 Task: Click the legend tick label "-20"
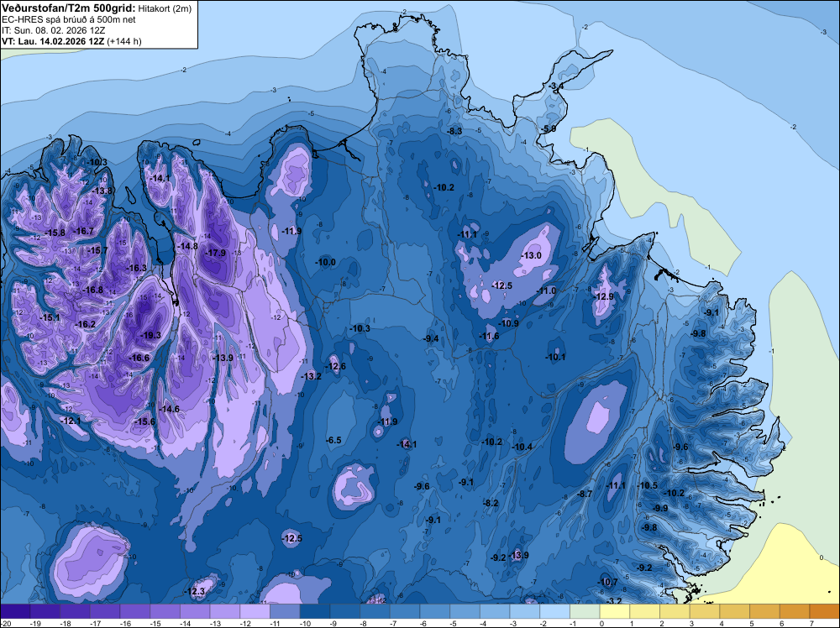click(x=6, y=623)
